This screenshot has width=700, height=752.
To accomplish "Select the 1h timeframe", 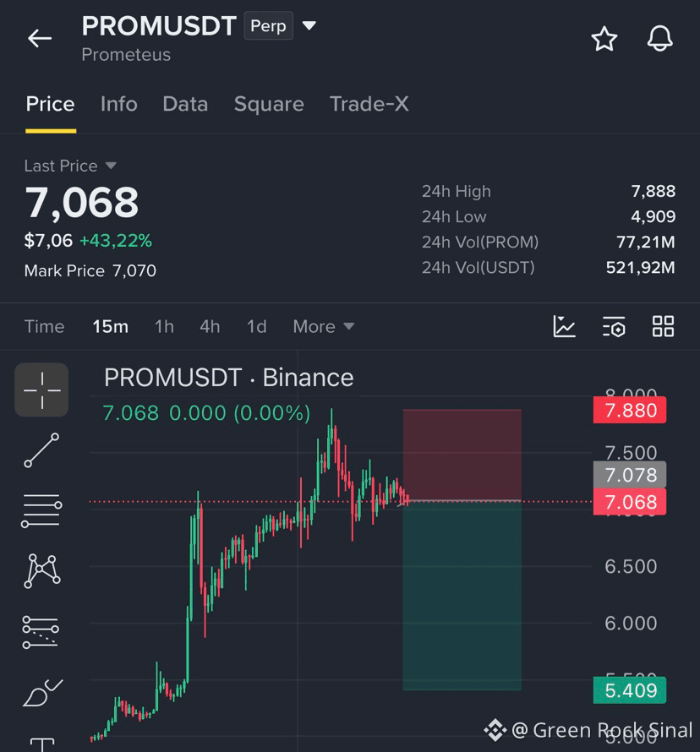I will (164, 327).
